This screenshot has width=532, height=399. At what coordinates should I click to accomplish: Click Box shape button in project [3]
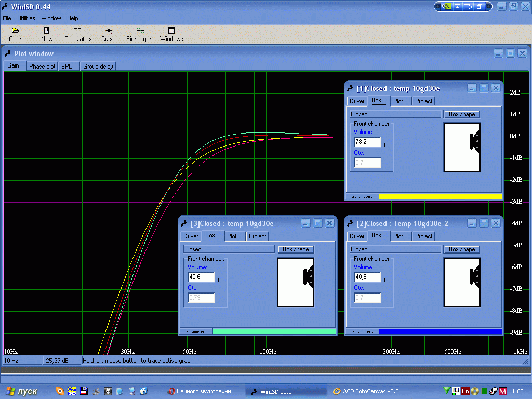[x=295, y=249]
